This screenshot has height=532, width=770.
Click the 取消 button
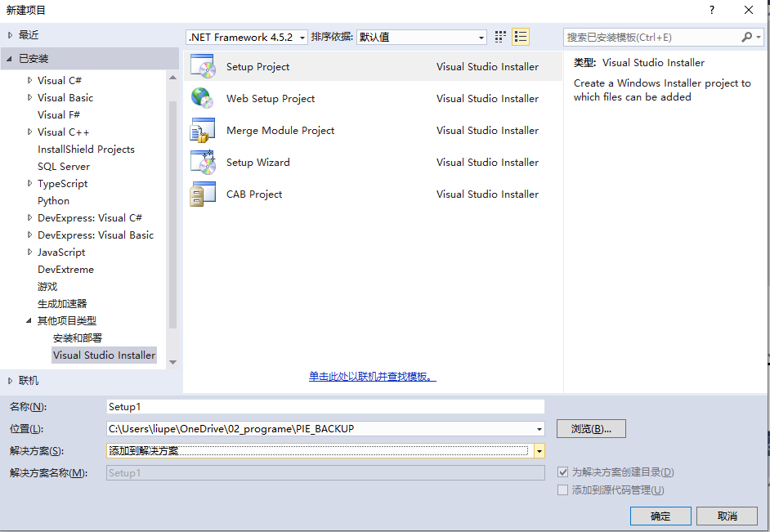(x=727, y=516)
